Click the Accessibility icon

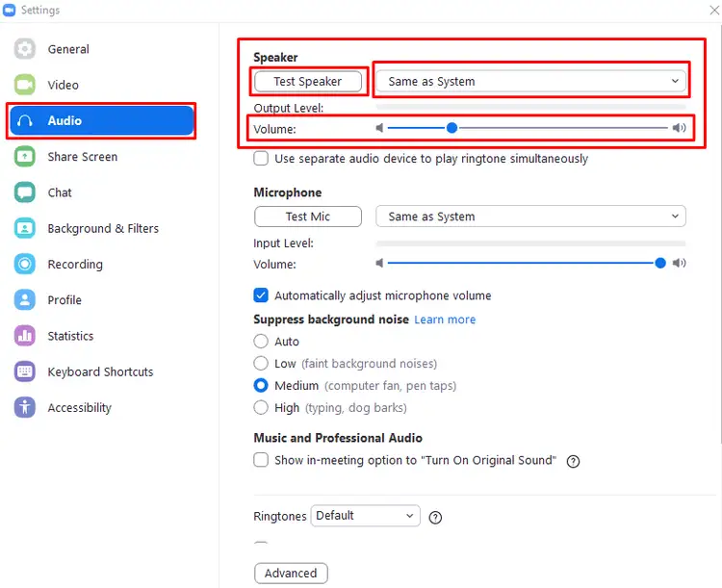[x=24, y=407]
